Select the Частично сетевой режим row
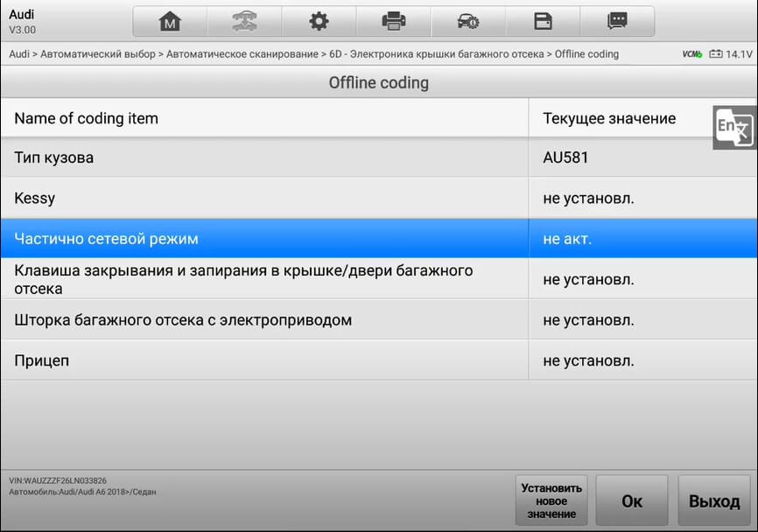Viewport: 758px width, 532px height. click(379, 238)
